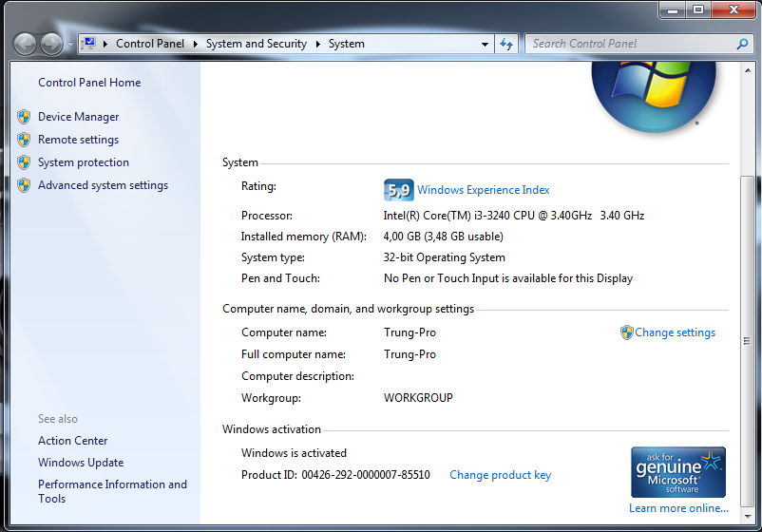
Task: Click the vertical scrollbar thumb
Action: pos(748,341)
